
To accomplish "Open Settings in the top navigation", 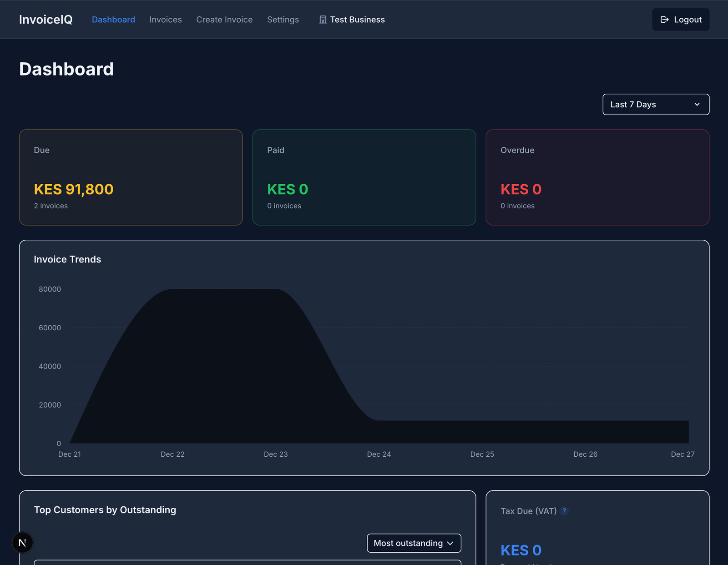I will 283,20.
